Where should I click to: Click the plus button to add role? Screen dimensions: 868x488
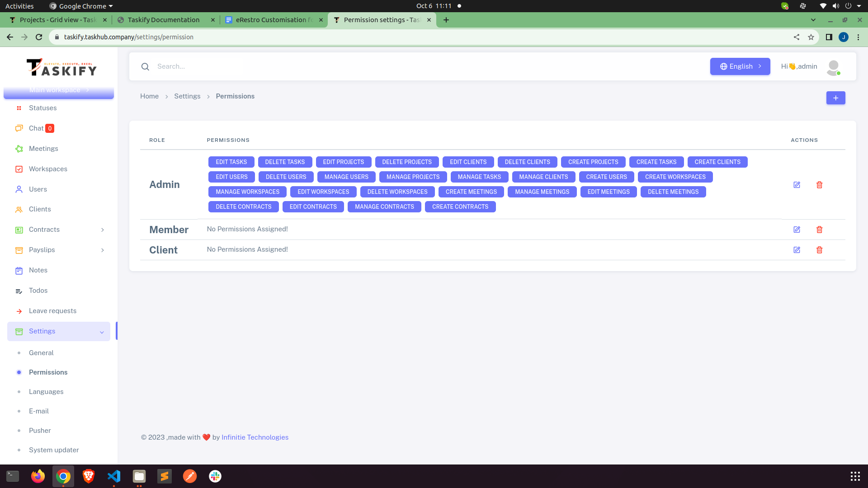835,98
